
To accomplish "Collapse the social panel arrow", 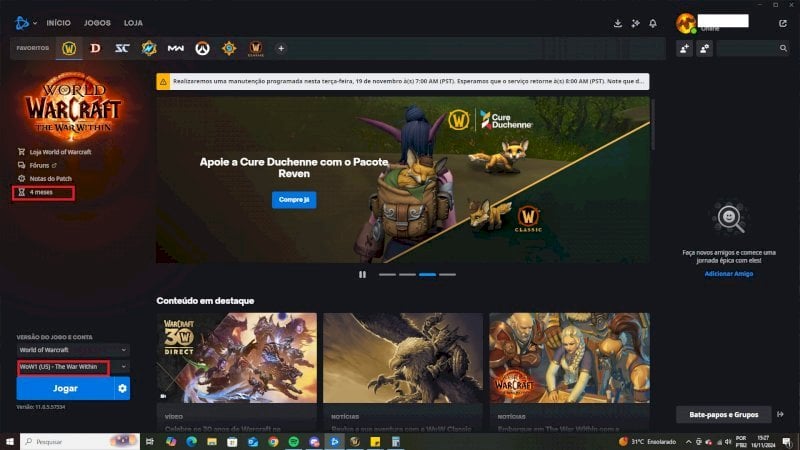I will pos(781,414).
